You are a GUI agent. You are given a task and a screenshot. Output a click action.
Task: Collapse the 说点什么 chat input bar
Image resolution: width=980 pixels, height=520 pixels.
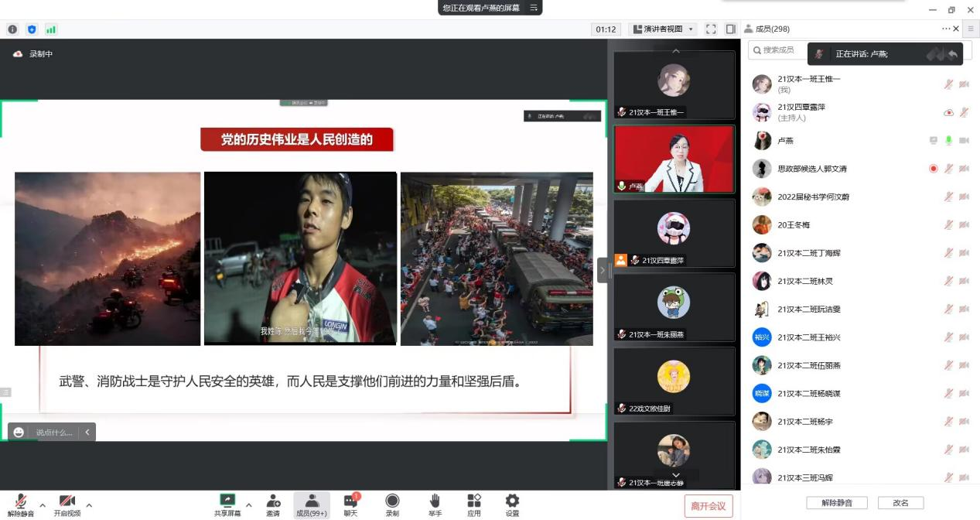click(x=87, y=432)
